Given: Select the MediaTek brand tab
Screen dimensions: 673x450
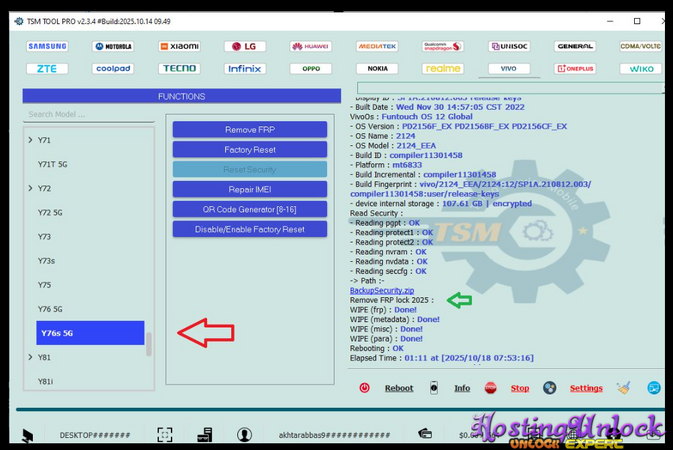Looking at the screenshot, I should click(377, 46).
